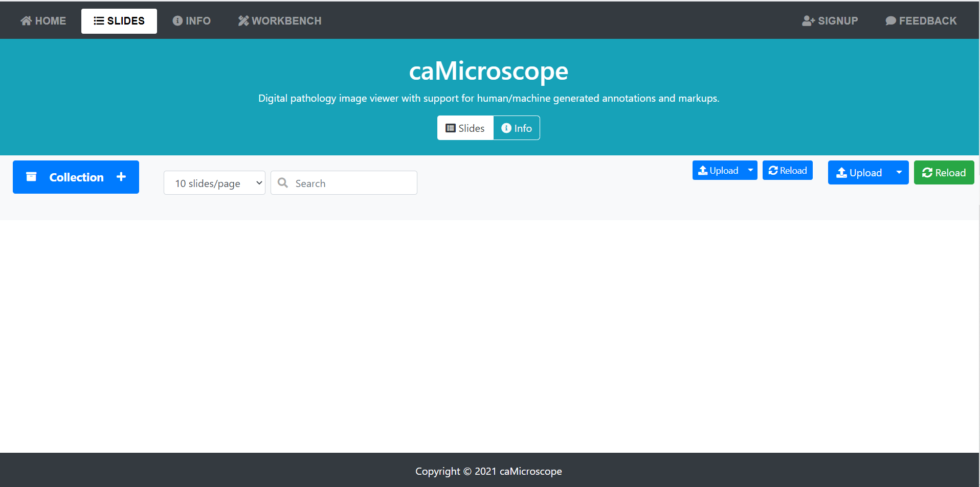The width and height of the screenshot is (980, 487).
Task: Click the caMicroscope heading text
Action: tap(488, 71)
